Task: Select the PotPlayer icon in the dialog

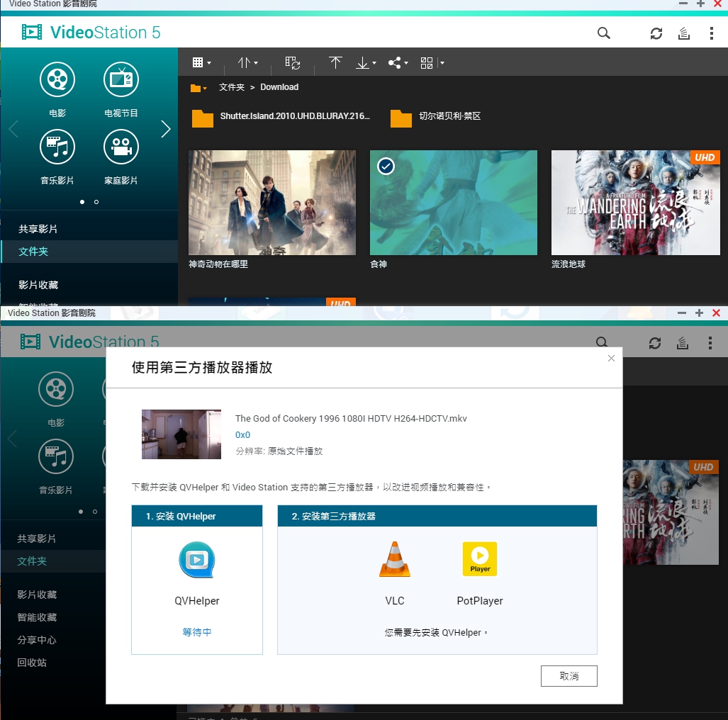Action: (x=479, y=559)
